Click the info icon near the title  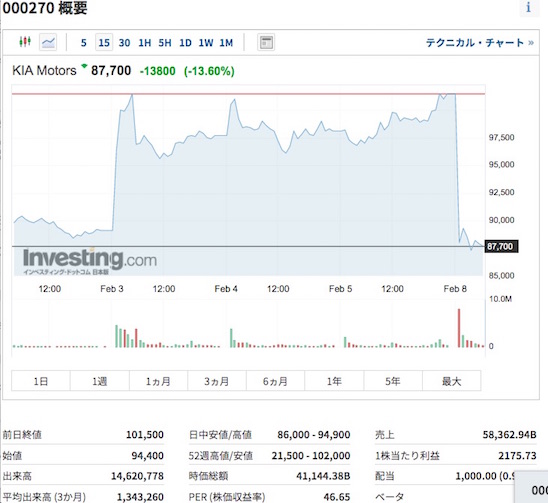[528, 7]
